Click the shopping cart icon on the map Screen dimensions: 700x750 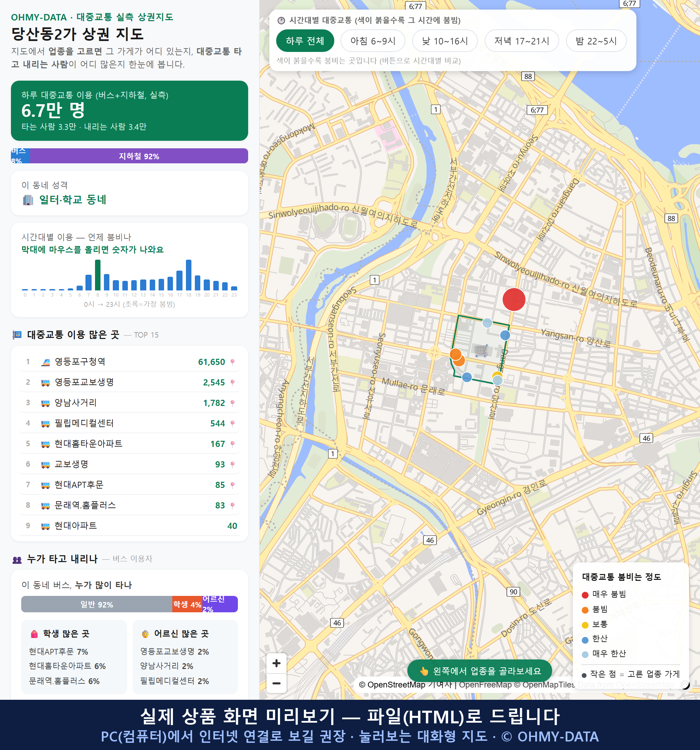click(481, 351)
